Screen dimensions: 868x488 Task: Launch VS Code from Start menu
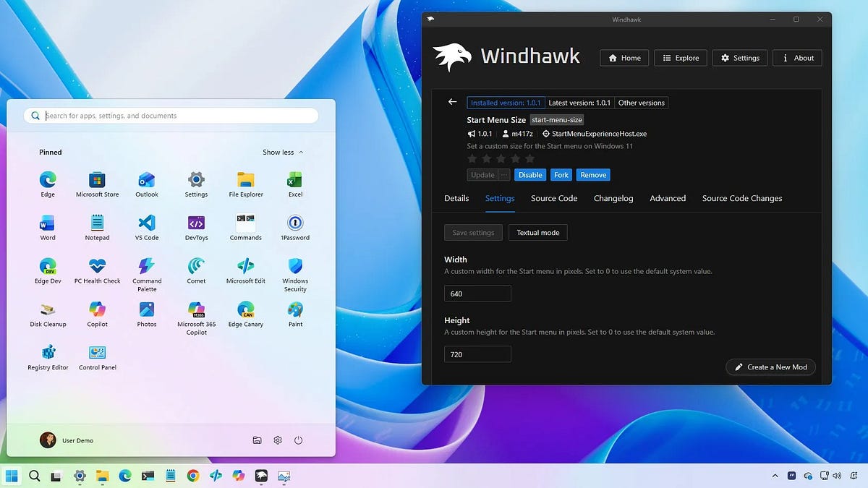[x=147, y=228]
